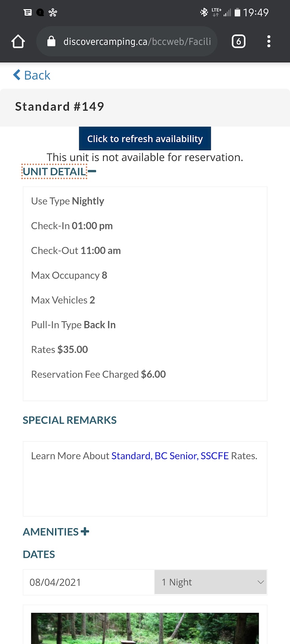Expand Amenities with the plus icon
Image resolution: width=290 pixels, height=644 pixels.
[x=85, y=531]
